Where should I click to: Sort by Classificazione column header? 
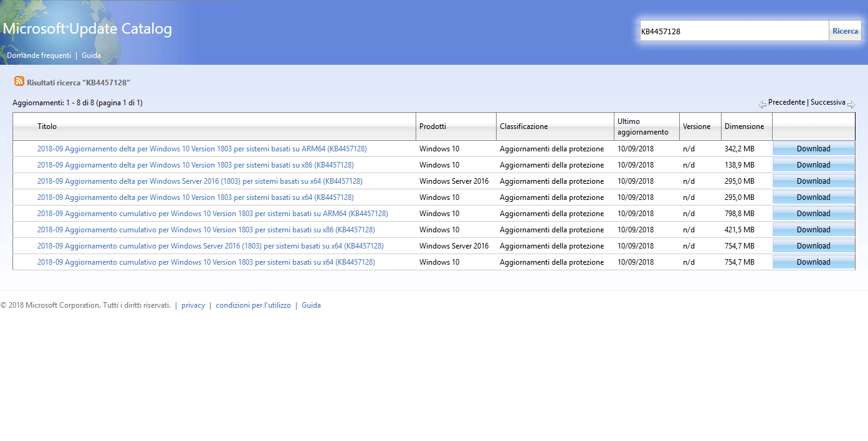coord(523,126)
